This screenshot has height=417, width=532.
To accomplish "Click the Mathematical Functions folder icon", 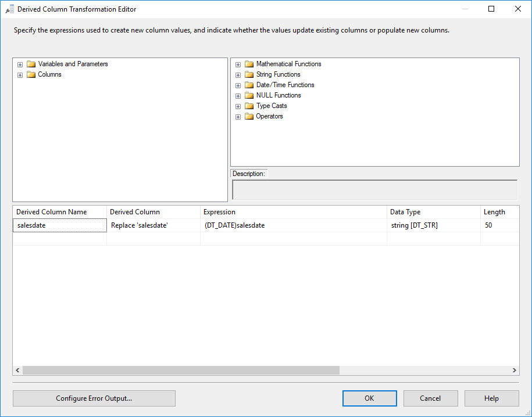I will click(x=249, y=64).
